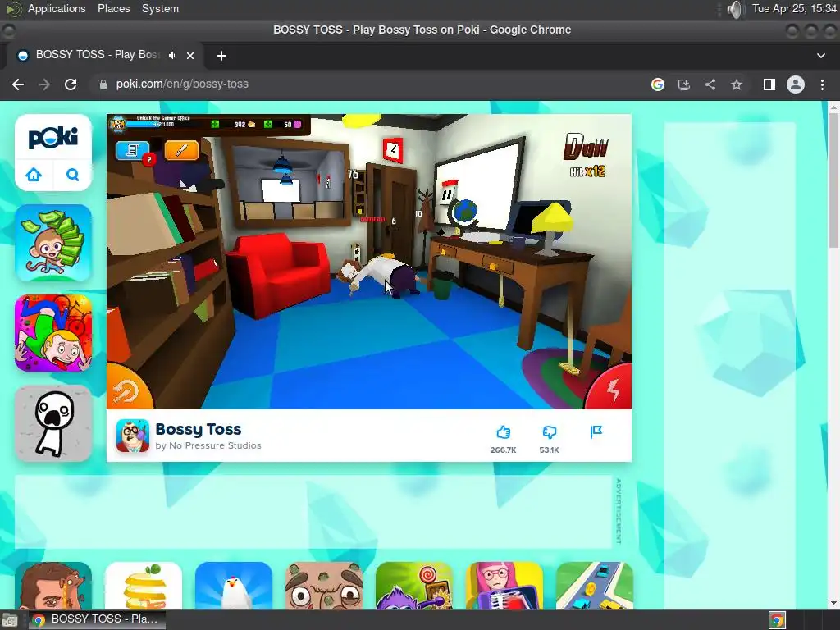The image size is (840, 630).
Task: Toggle Chrome side panel
Action: 769,84
